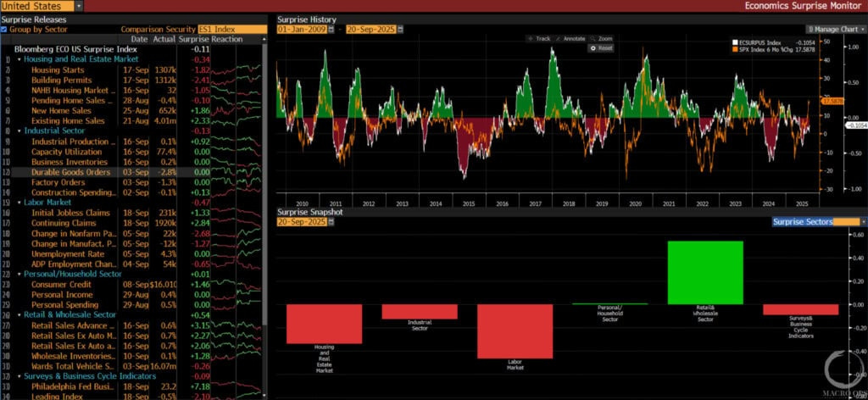Collapse the Industrial Sector group

(19, 131)
